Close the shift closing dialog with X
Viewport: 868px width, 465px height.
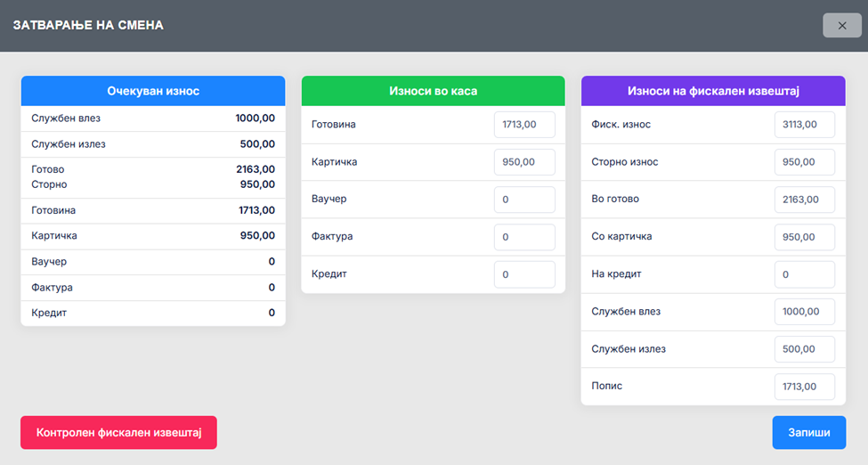(841, 26)
